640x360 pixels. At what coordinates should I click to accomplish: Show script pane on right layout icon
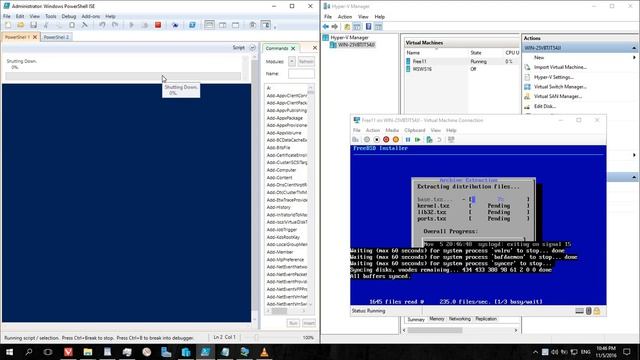point(222,25)
